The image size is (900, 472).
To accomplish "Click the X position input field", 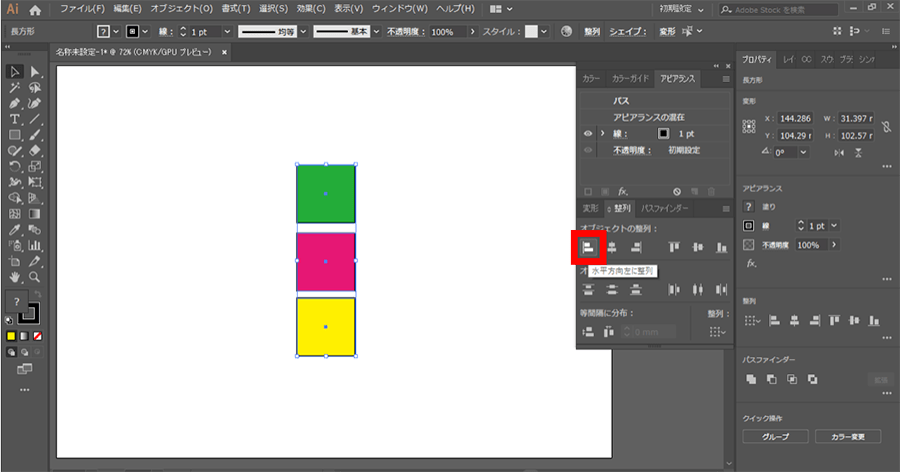I will pos(789,118).
